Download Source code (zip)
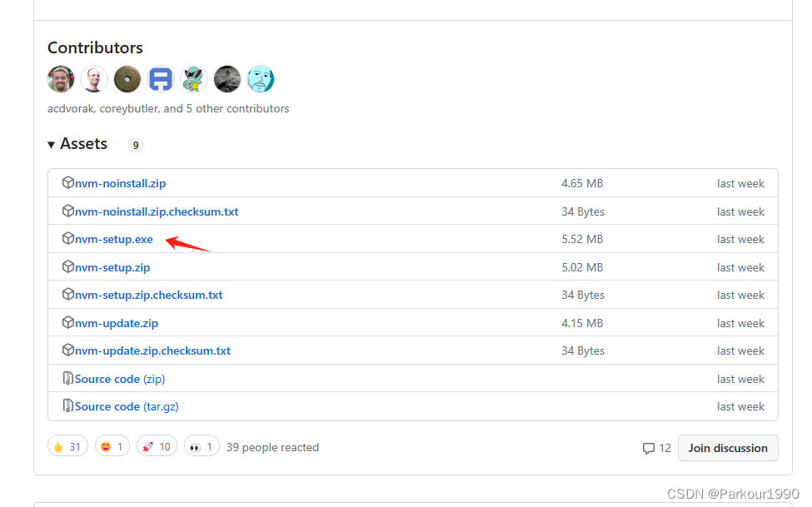 [120, 379]
